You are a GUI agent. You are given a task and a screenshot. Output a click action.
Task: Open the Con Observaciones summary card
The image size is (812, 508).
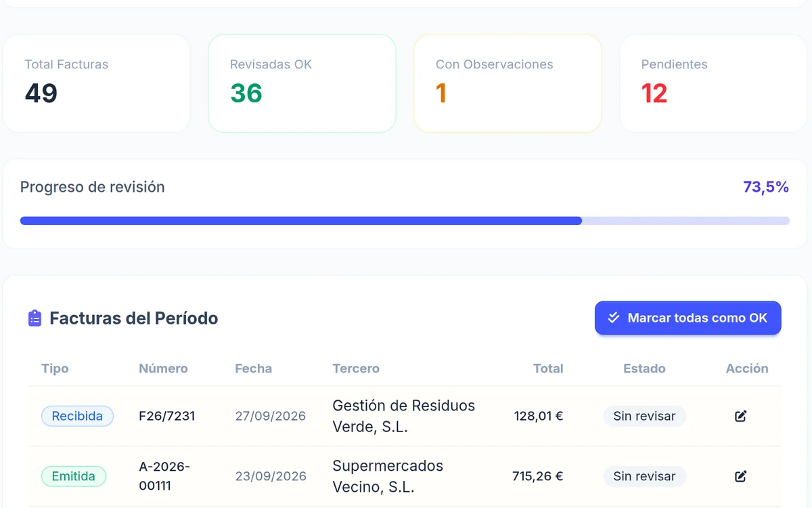[x=507, y=83]
